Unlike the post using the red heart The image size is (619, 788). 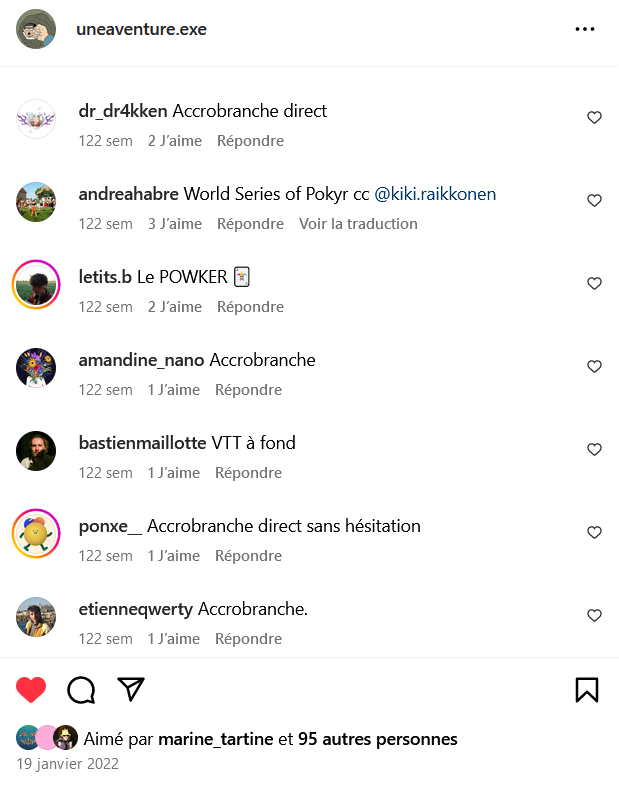[31, 690]
